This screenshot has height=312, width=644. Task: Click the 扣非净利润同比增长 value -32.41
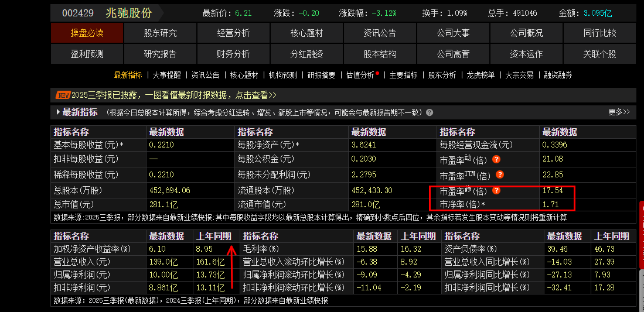coord(559,287)
